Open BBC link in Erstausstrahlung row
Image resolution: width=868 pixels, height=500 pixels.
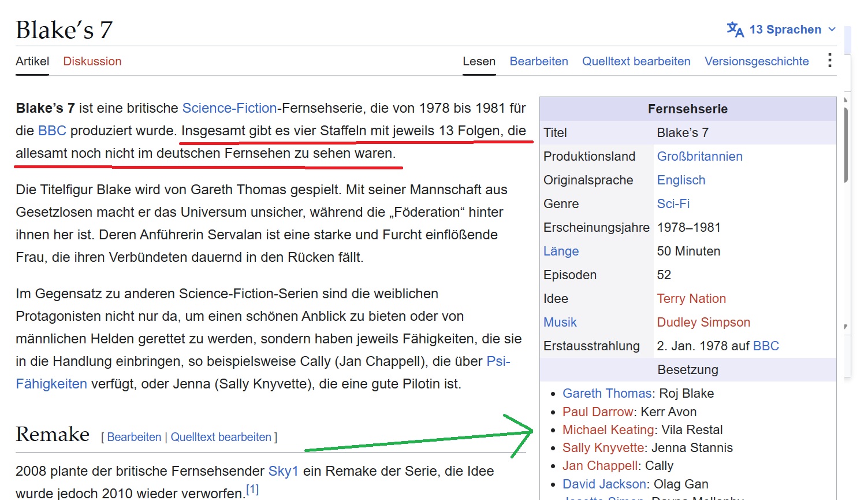point(766,346)
